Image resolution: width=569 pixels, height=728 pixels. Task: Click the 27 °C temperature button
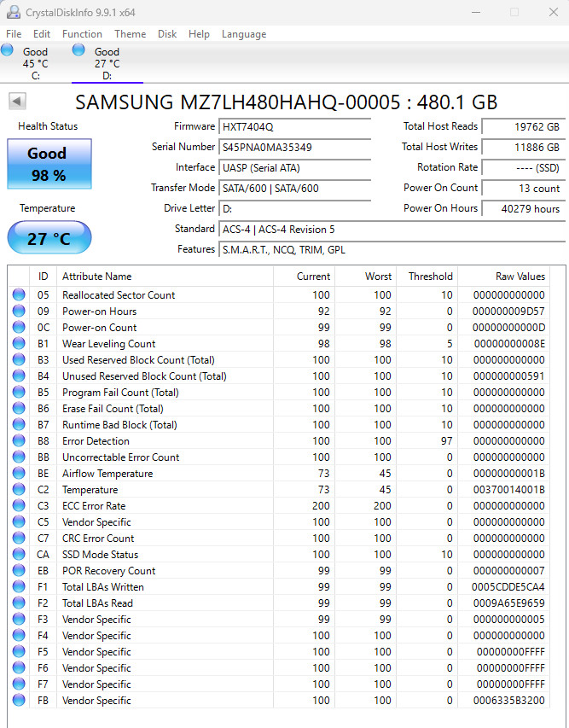click(x=49, y=238)
